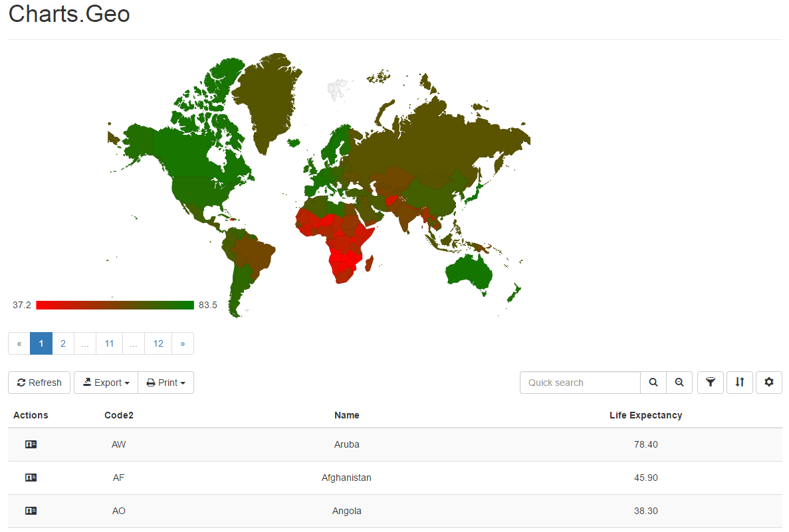Click the Refresh button

pyautogui.click(x=39, y=383)
